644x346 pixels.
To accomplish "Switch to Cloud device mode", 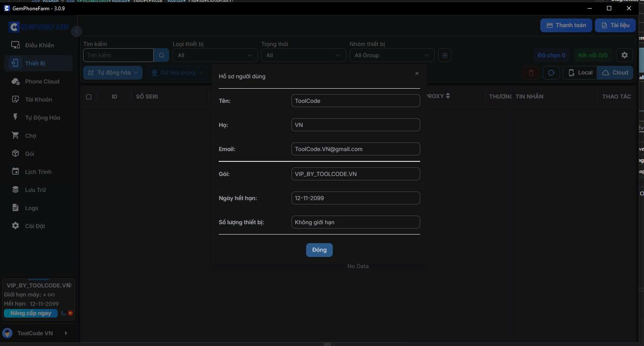I will coord(615,73).
